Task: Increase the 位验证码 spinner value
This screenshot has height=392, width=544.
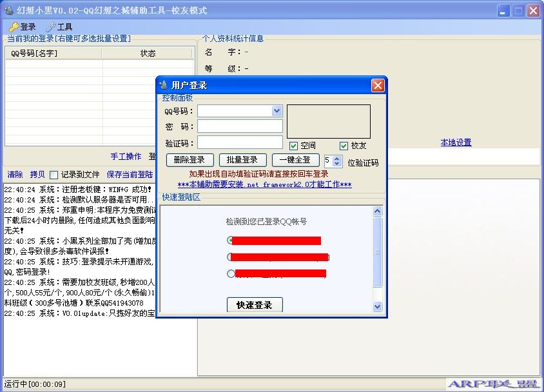Action: [x=336, y=158]
